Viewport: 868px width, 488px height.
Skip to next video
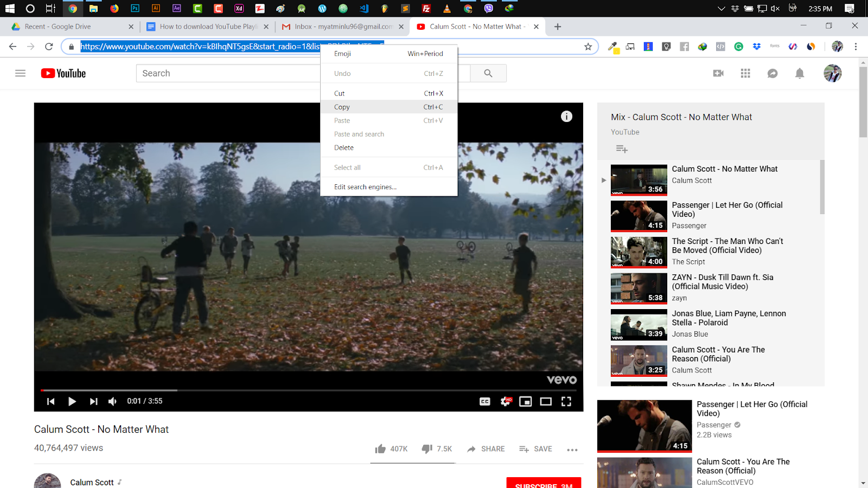pos(93,401)
